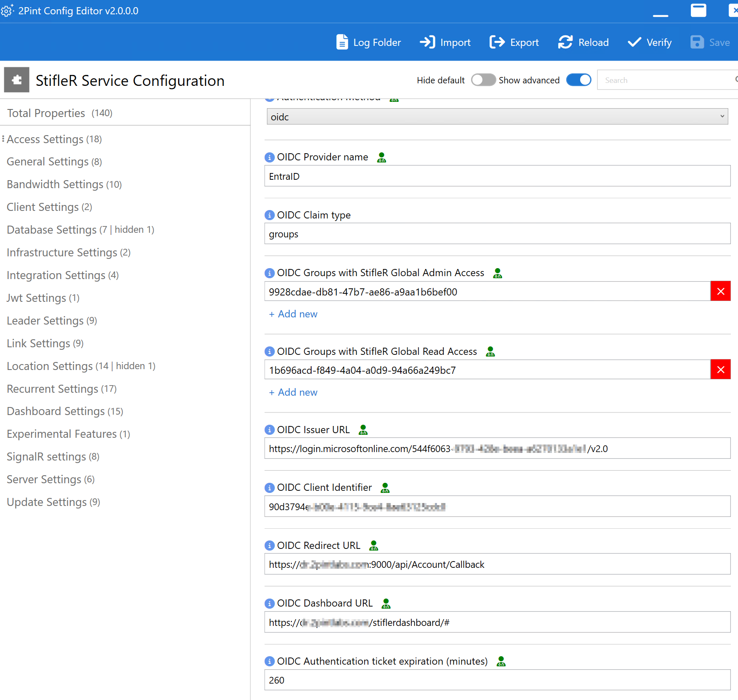The image size is (738, 700).
Task: Verify the configuration with checkmark icon
Action: [634, 42]
